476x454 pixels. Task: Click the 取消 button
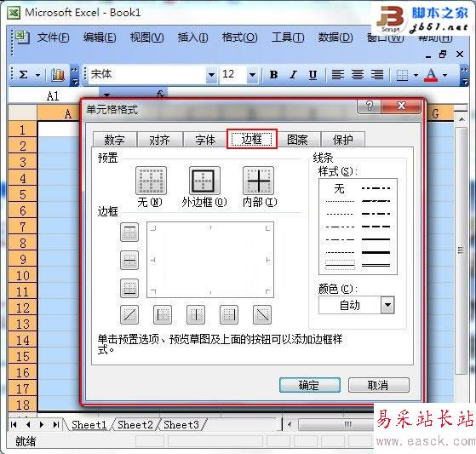click(x=379, y=385)
